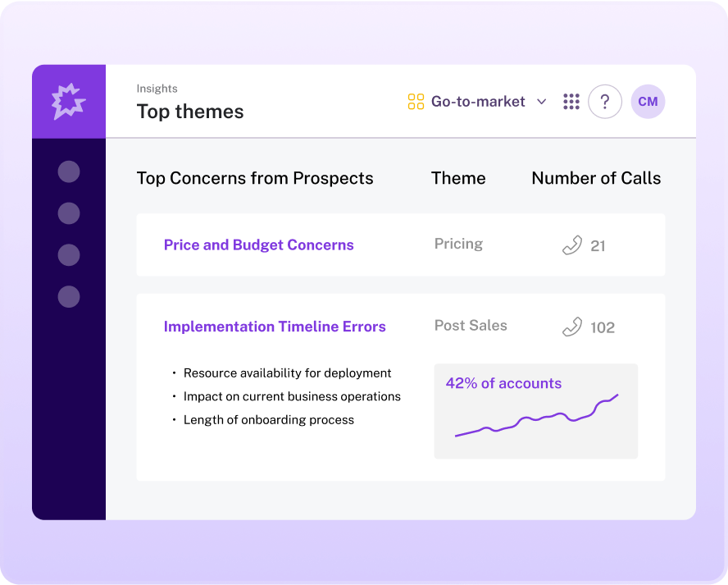Click the starburst app logo
The image size is (728, 585).
tap(68, 100)
